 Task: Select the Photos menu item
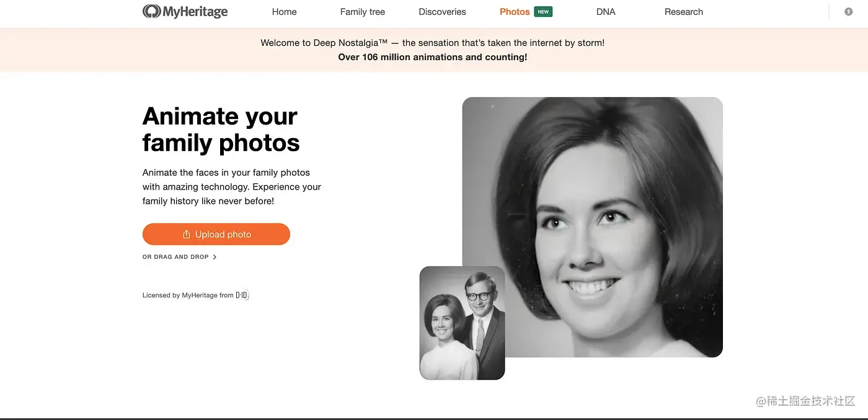(515, 12)
